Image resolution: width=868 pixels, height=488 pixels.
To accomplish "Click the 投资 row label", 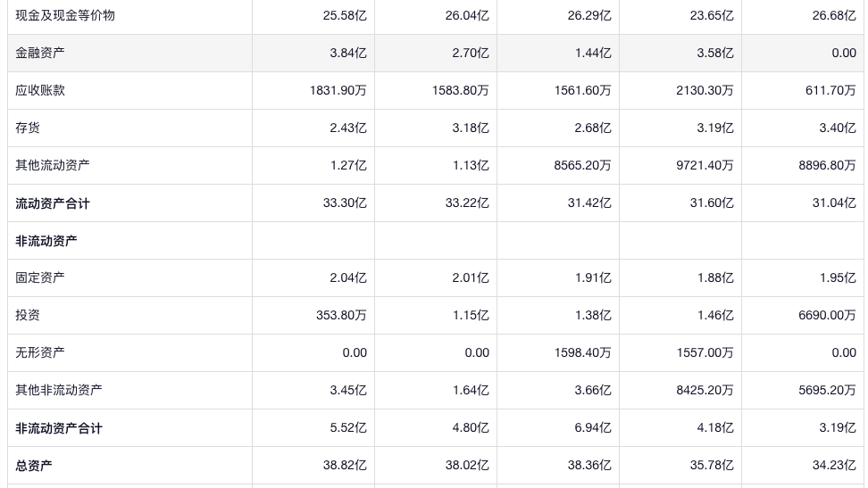I will tap(28, 315).
